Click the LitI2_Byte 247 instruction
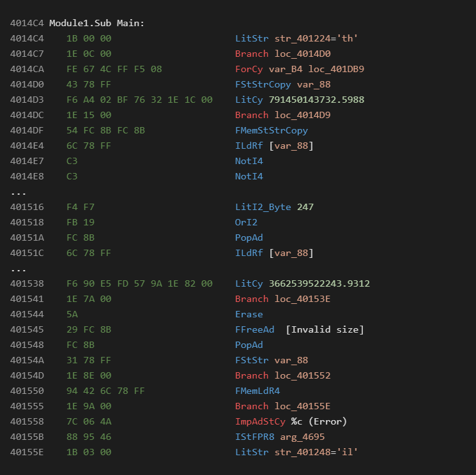476x475 pixels. pos(274,207)
